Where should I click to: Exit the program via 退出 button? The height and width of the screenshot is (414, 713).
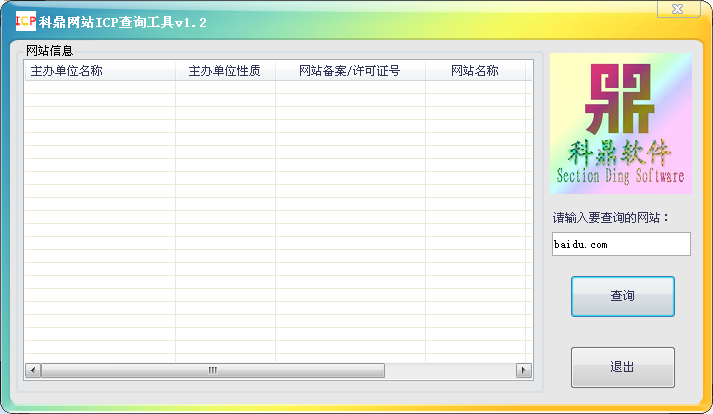[x=623, y=367]
